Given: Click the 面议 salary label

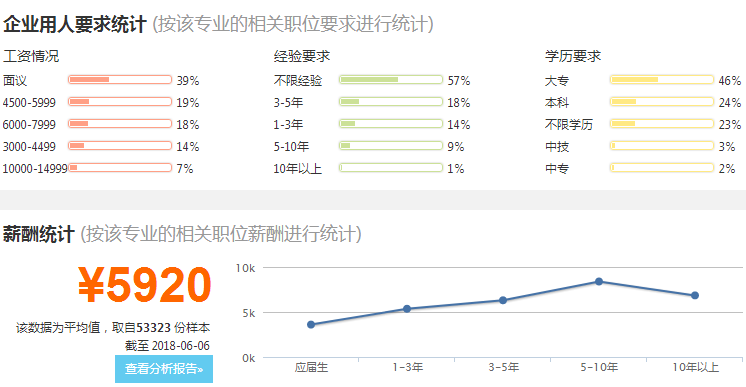Looking at the screenshot, I should point(15,80).
